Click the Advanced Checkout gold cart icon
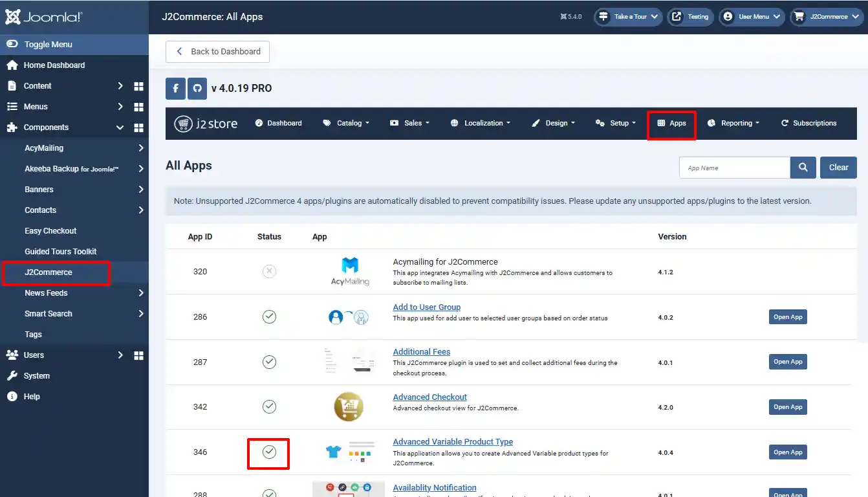Viewport: 868px width, 497px height. (349, 407)
